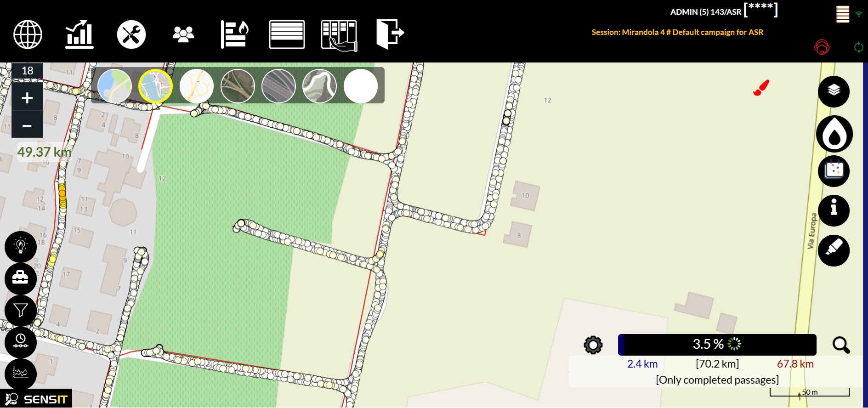Open the clock timeline history button
This screenshot has height=408, width=868.
click(x=21, y=342)
